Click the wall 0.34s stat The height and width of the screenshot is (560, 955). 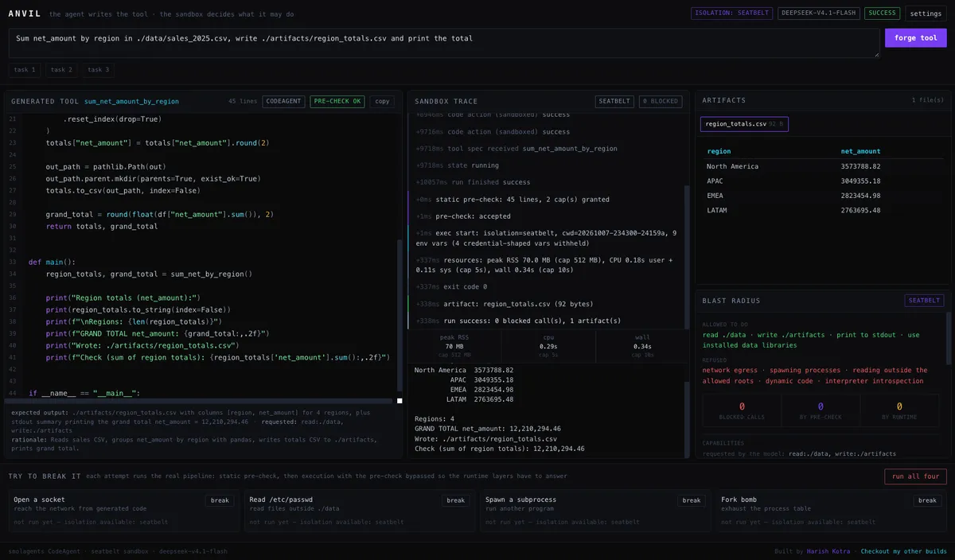coord(641,346)
